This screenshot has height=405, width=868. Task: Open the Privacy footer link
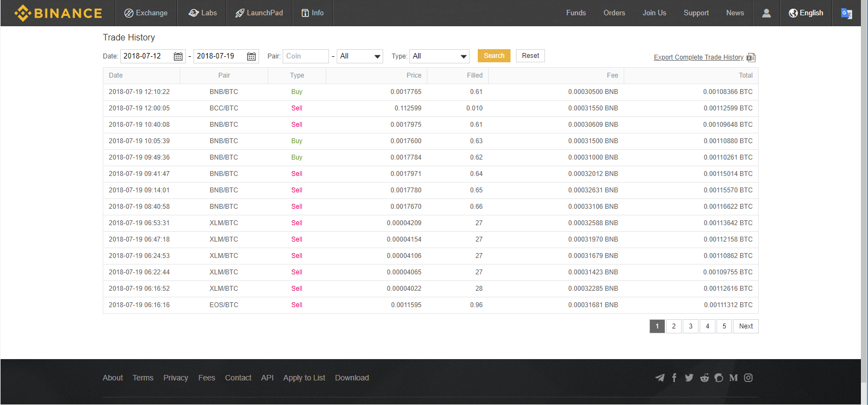tap(175, 378)
